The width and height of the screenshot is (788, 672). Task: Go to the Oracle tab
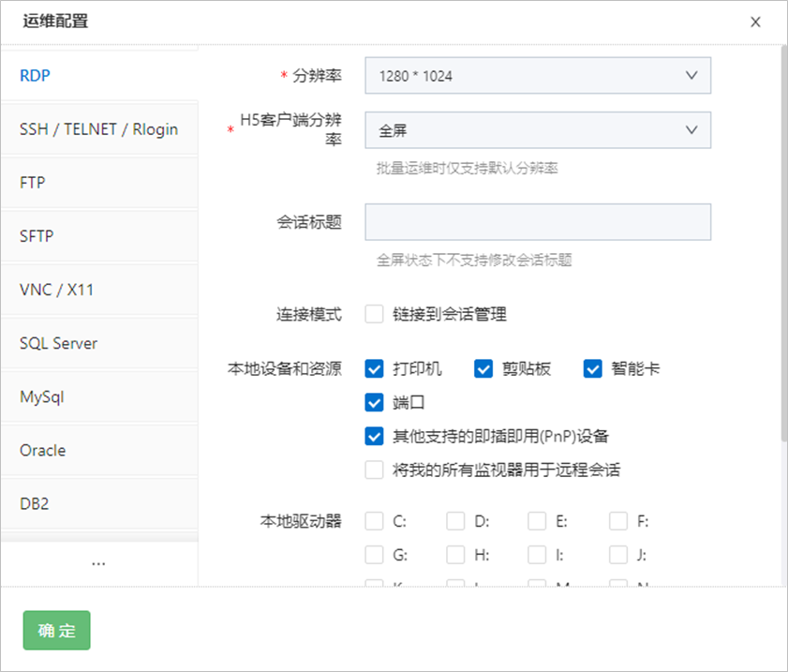coord(98,450)
